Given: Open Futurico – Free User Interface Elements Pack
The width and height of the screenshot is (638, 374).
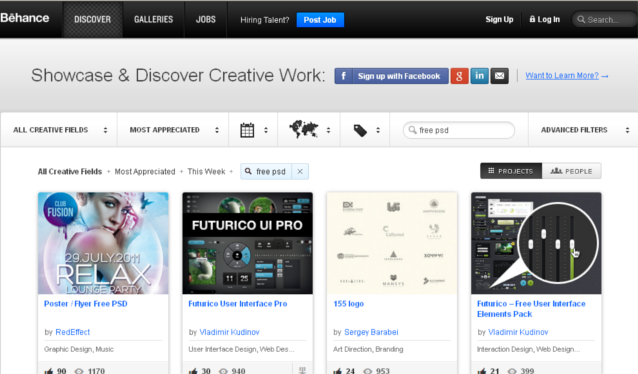Looking at the screenshot, I should [x=531, y=309].
